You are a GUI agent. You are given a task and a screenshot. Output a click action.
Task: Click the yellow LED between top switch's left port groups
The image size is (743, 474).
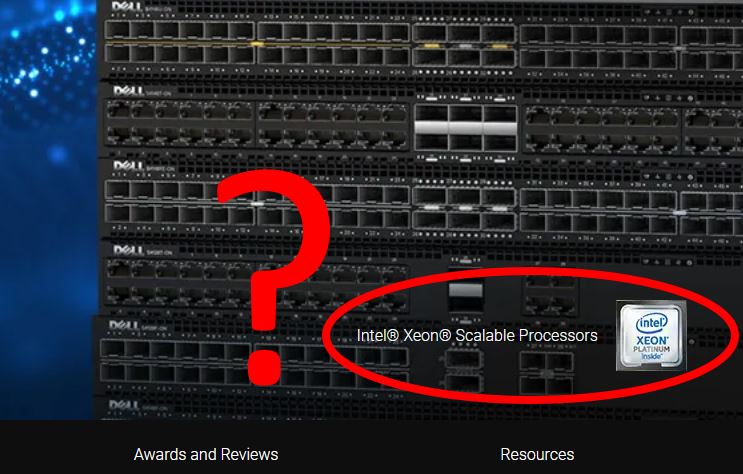tap(257, 44)
